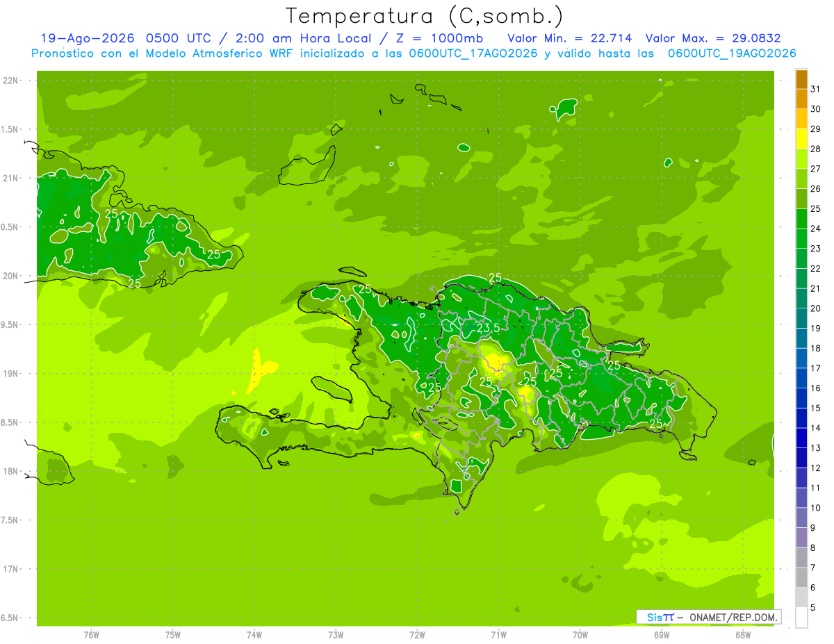The image size is (834, 644).
Task: Click the 23.5 contour label on map
Action: pos(489,328)
